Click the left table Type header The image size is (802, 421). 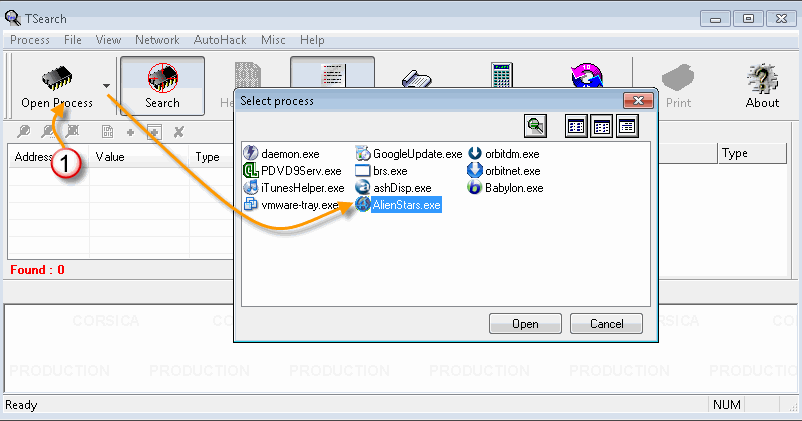(x=211, y=157)
